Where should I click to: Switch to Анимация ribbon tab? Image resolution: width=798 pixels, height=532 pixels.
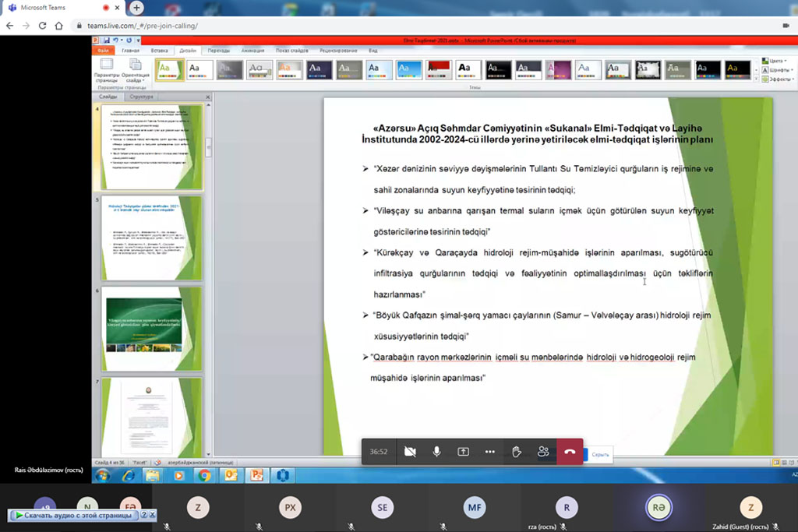(x=252, y=51)
